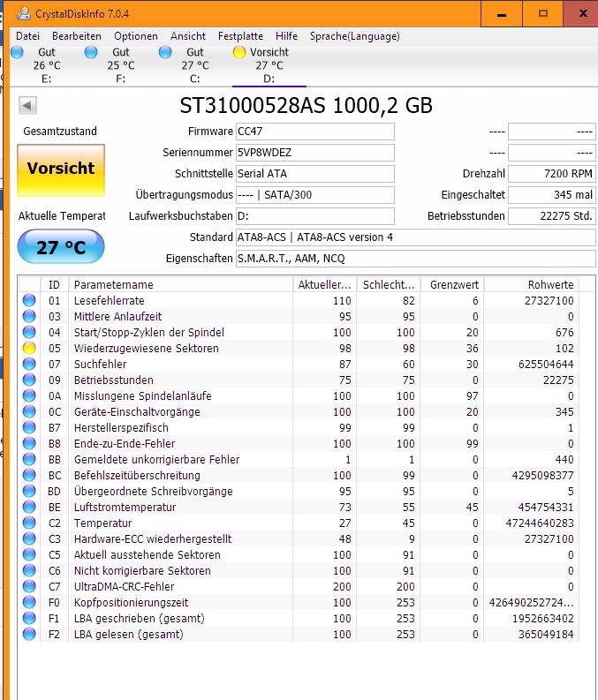This screenshot has width=598, height=700.
Task: Select drive E: status tab
Action: point(47,65)
